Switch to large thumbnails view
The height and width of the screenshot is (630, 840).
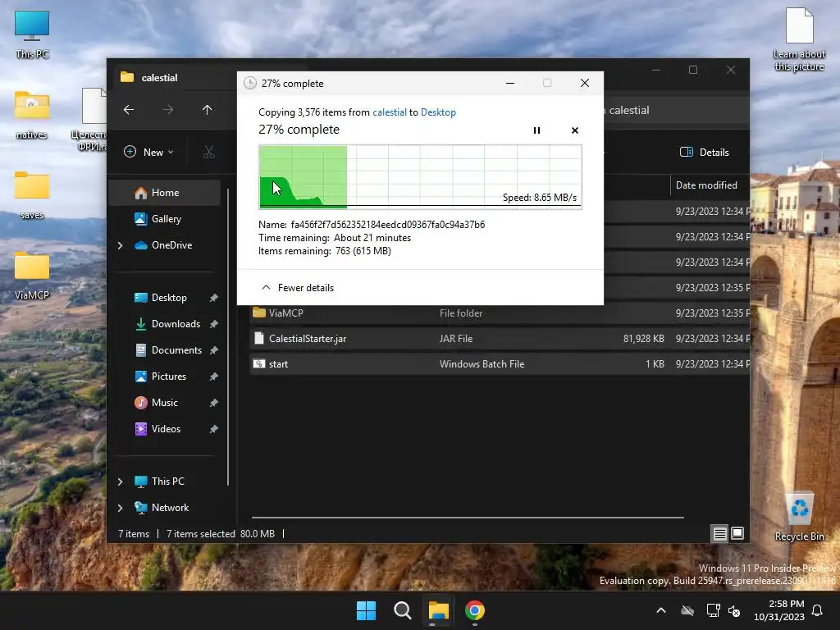737,533
